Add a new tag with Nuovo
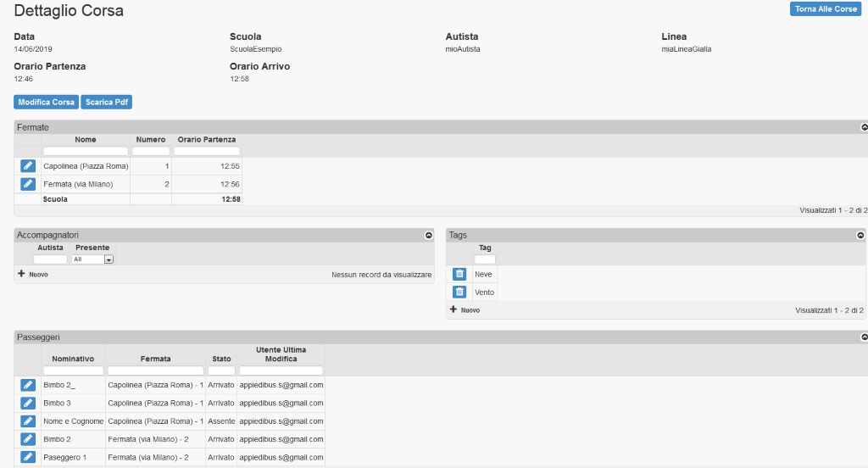The image size is (868, 468). point(465,310)
